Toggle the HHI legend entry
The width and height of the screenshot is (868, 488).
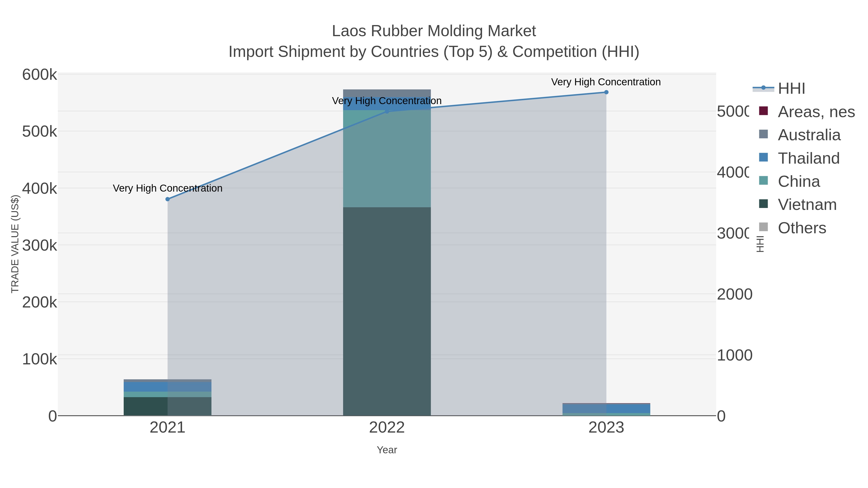(779, 88)
